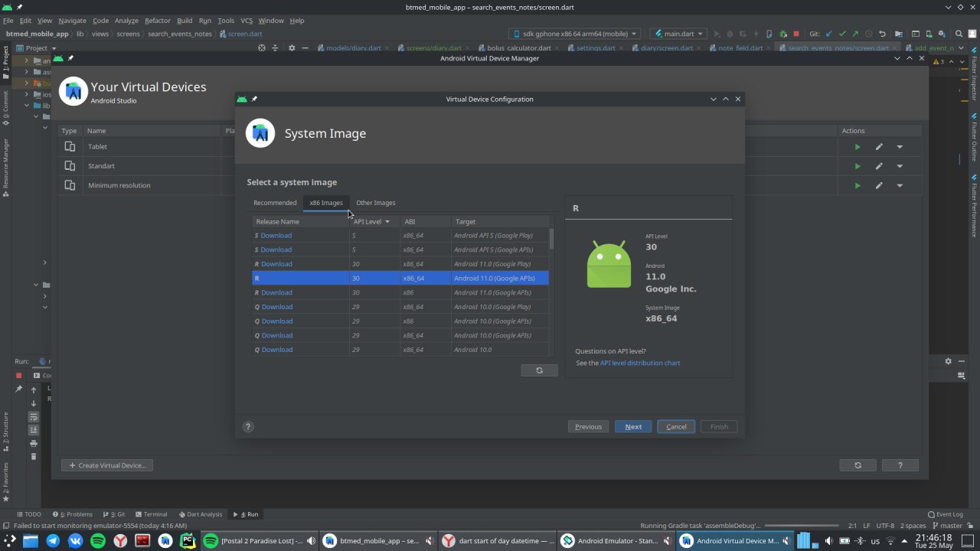Download R x86 Android 11.0 Google APIs image
The width and height of the screenshot is (980, 551).
pyautogui.click(x=276, y=292)
